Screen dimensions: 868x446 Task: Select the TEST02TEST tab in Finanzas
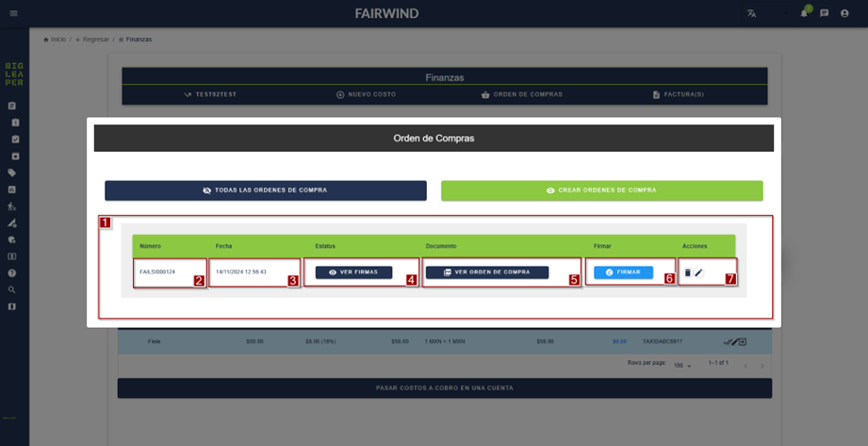click(x=210, y=94)
